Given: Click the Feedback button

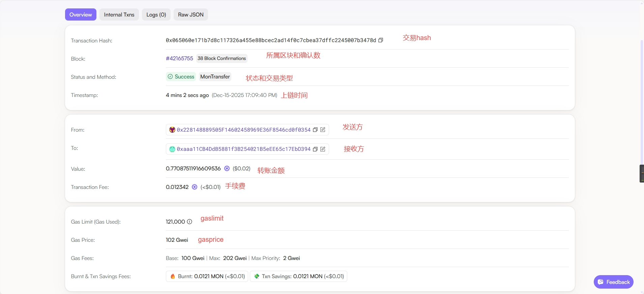Looking at the screenshot, I should (x=613, y=282).
